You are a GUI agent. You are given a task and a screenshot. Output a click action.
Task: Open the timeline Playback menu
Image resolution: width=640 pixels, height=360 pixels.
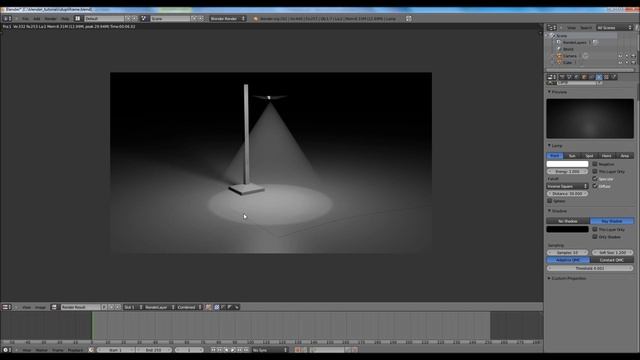pyautogui.click(x=75, y=350)
